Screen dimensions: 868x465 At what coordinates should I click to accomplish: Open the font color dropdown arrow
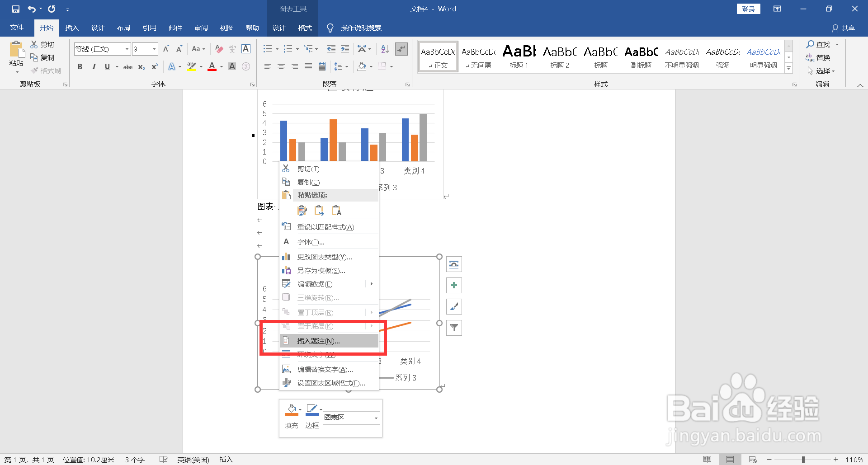pyautogui.click(x=222, y=67)
